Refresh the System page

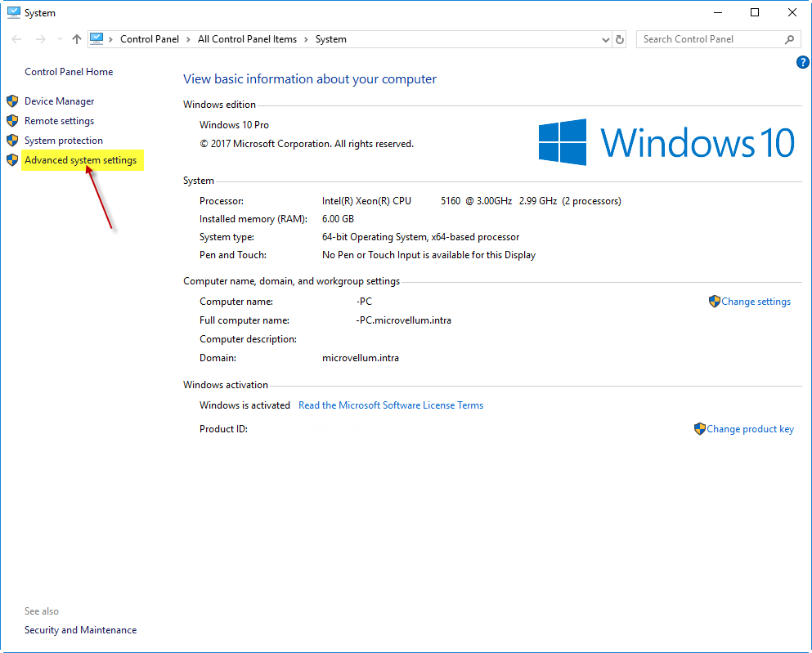(x=619, y=39)
